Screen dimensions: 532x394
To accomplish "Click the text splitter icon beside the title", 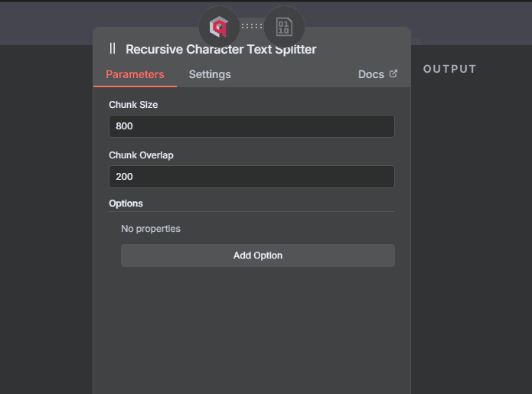I will coord(113,48).
